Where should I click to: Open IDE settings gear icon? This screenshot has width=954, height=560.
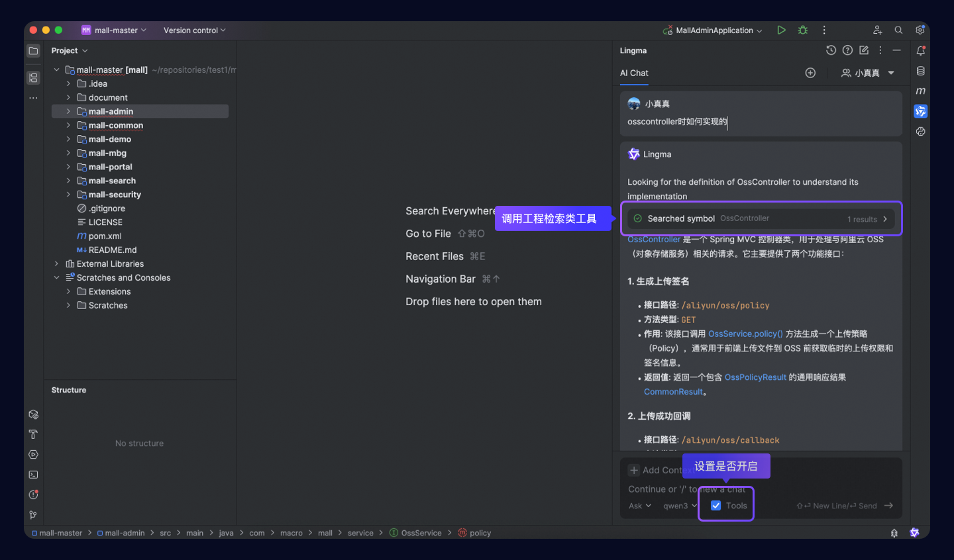coord(920,30)
